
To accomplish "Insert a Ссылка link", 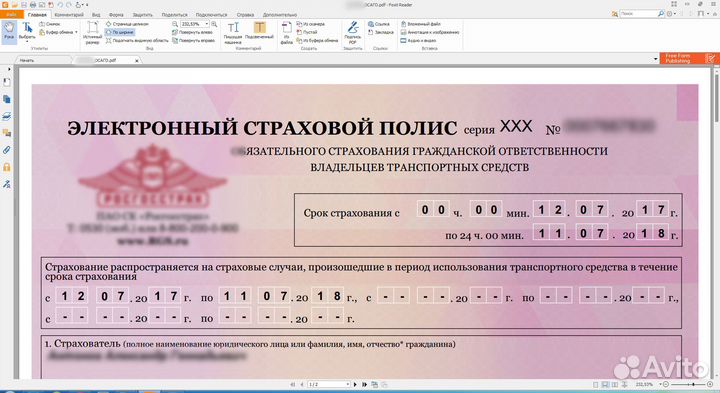I will click(379, 24).
